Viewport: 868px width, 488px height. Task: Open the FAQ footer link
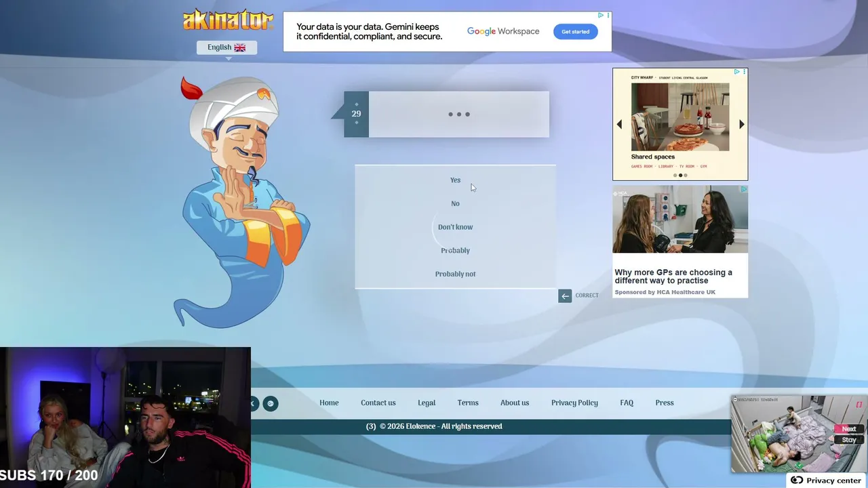pos(627,403)
